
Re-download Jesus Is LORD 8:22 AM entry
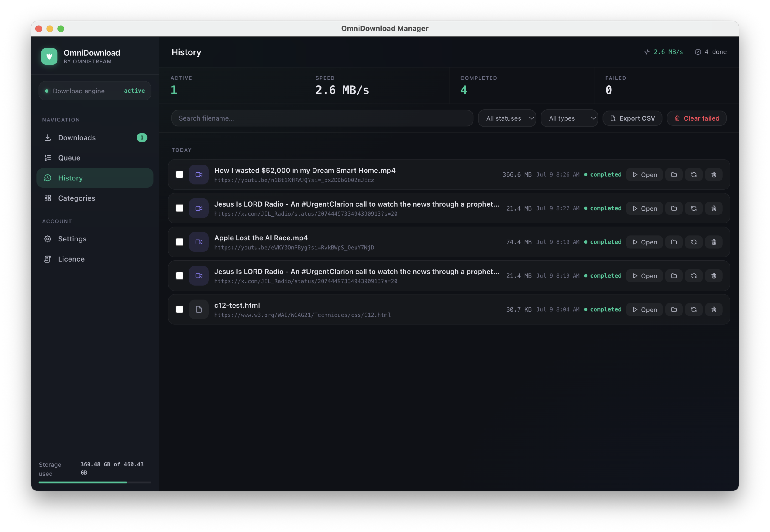click(694, 208)
